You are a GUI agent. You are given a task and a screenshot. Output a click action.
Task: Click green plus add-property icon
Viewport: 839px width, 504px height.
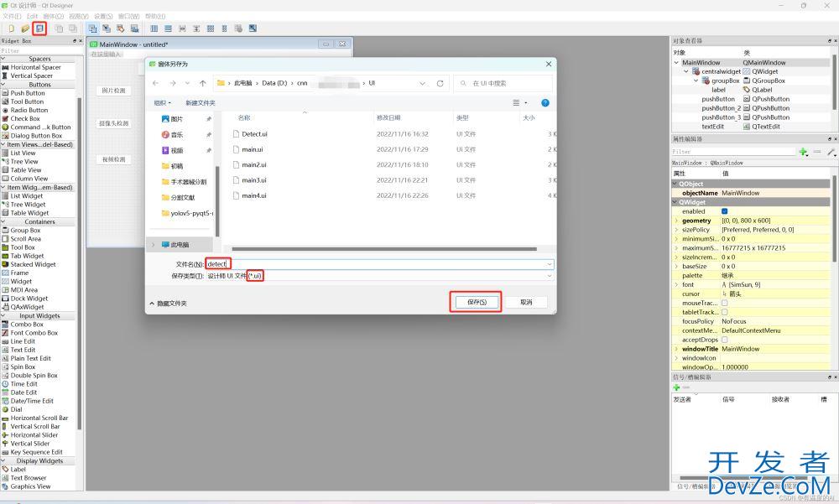[803, 152]
